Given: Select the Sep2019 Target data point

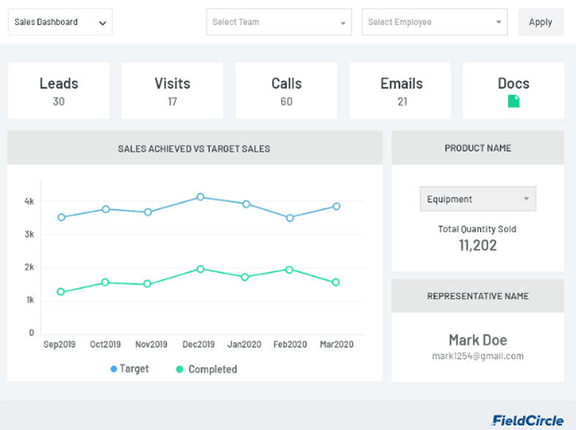Looking at the screenshot, I should pyautogui.click(x=61, y=217).
